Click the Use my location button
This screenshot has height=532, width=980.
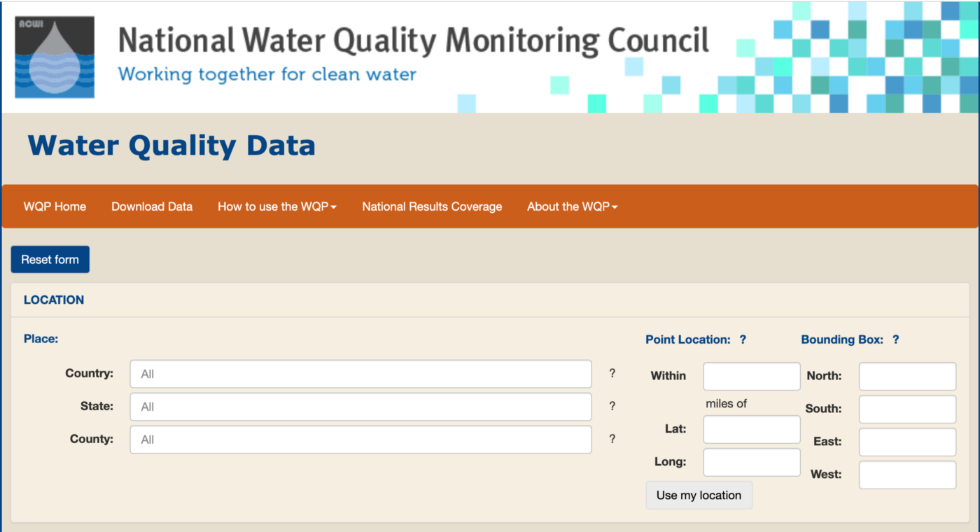click(699, 495)
